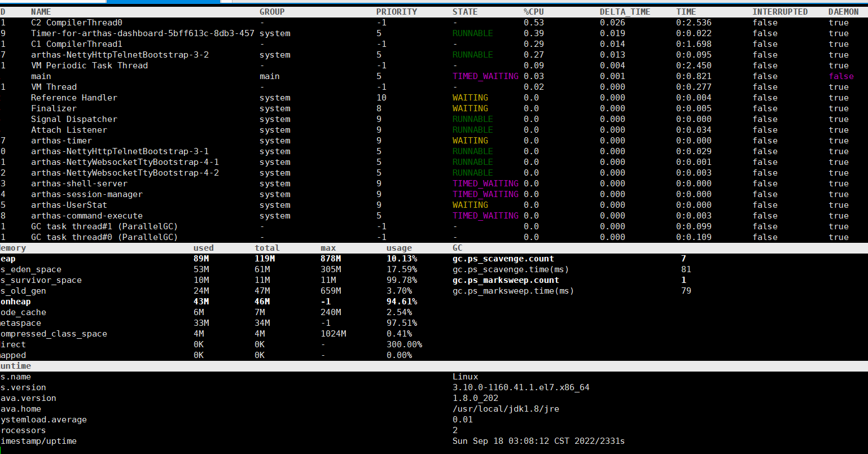Click the heap max 878M value
This screenshot has height=454, width=868.
[x=331, y=259]
